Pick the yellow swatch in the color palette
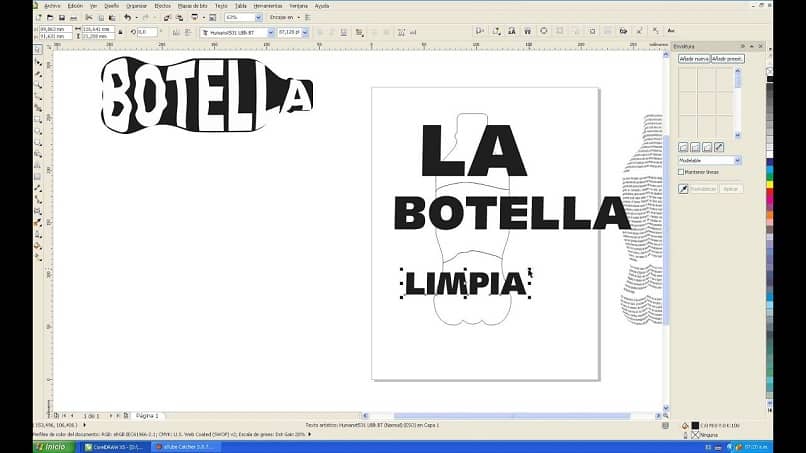 click(770, 184)
